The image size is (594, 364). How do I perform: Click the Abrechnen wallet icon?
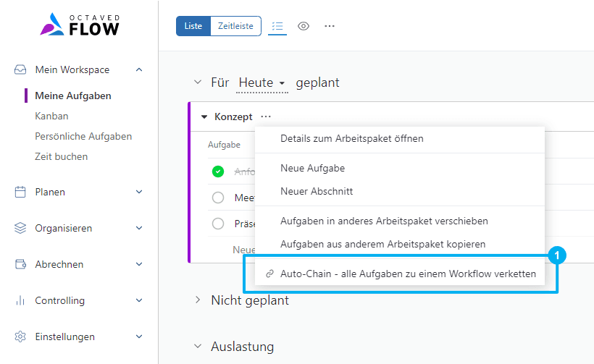pos(20,265)
